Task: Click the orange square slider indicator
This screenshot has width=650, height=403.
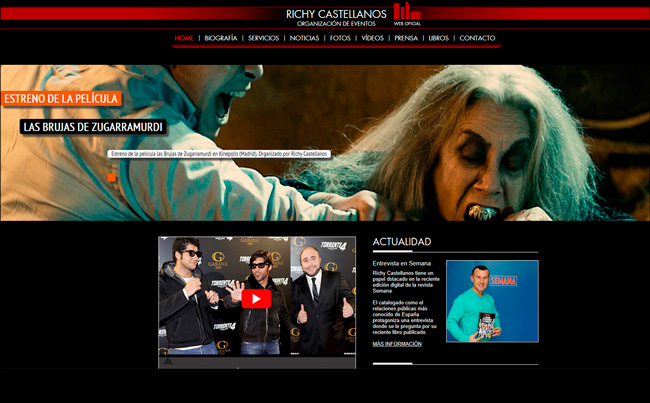Action: tap(112, 177)
